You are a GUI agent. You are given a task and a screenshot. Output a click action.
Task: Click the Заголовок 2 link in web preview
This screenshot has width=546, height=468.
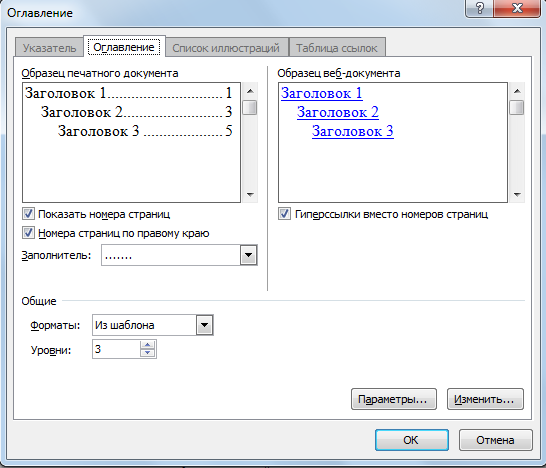coord(338,112)
